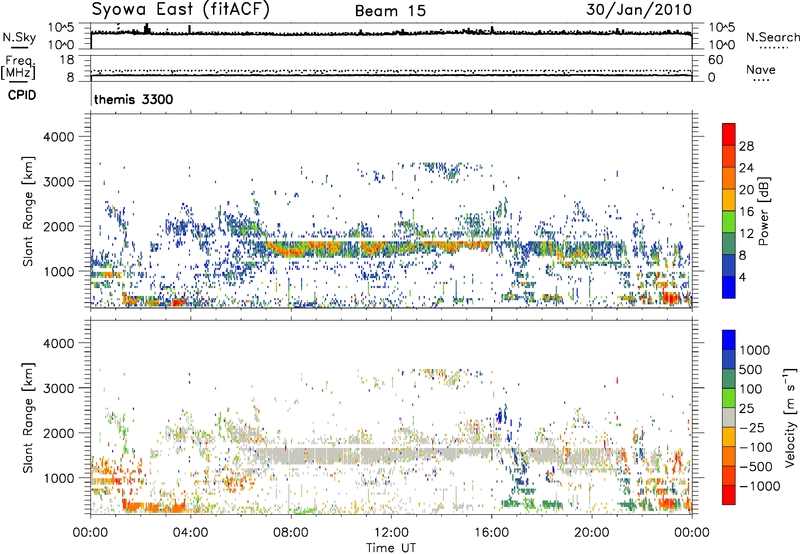The width and height of the screenshot is (800, 554).
Task: Select the 'Time UT' axis title
Action: pyautogui.click(x=391, y=548)
